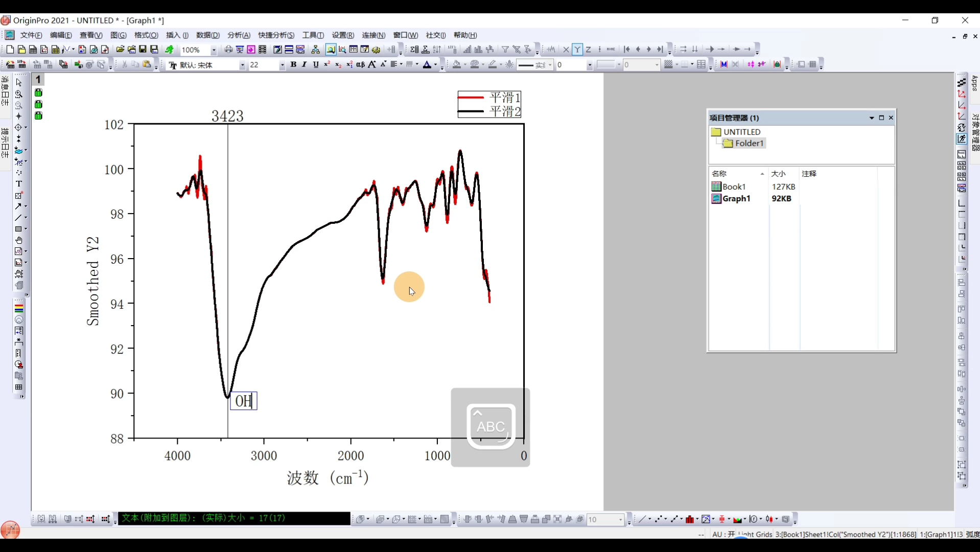Toggle the third green layer lock icon

38,116
